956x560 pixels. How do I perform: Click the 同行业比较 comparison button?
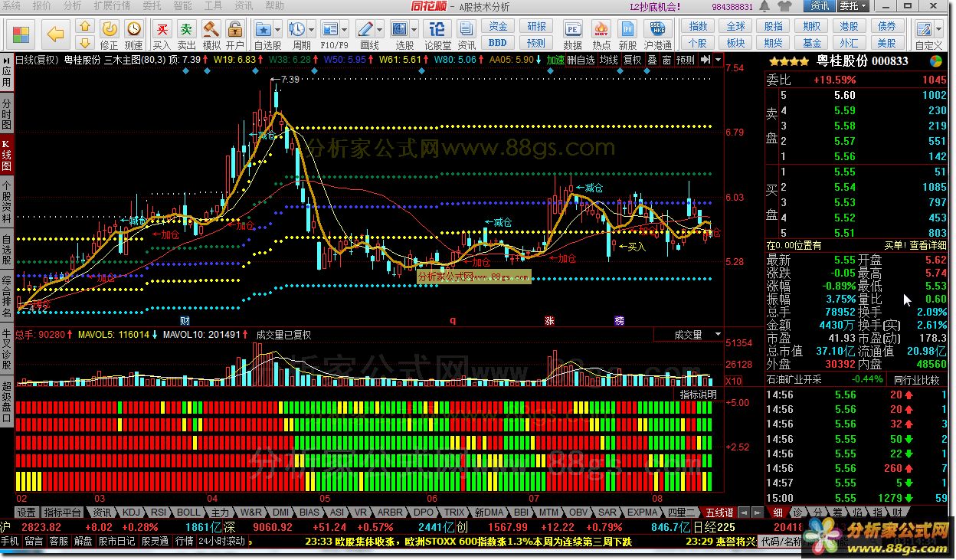coord(917,379)
